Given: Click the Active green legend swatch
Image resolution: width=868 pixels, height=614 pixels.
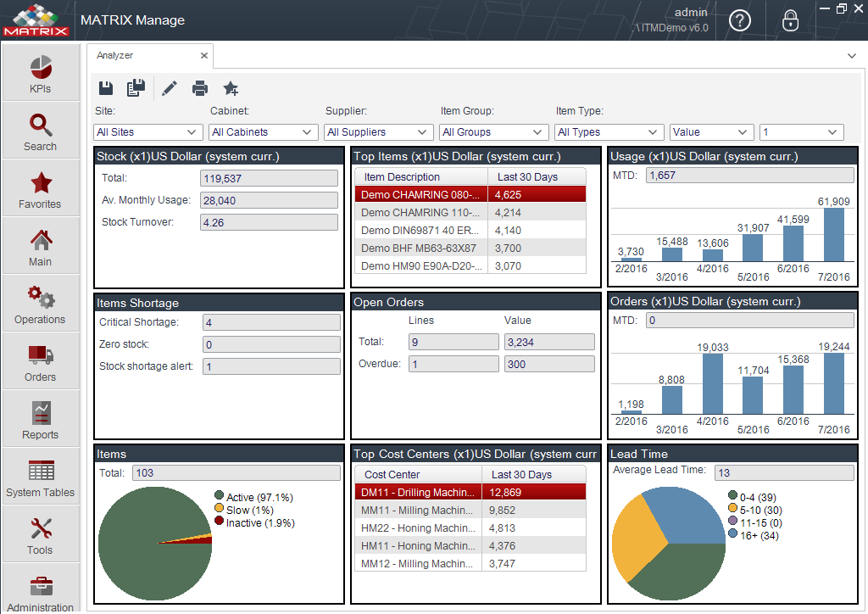Looking at the screenshot, I should 219,495.
